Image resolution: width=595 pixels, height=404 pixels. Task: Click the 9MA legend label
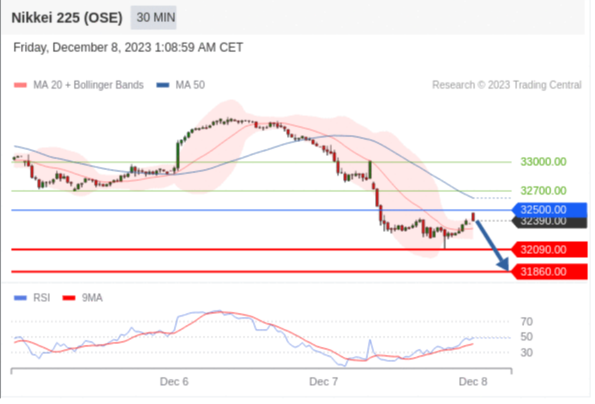[92, 298]
